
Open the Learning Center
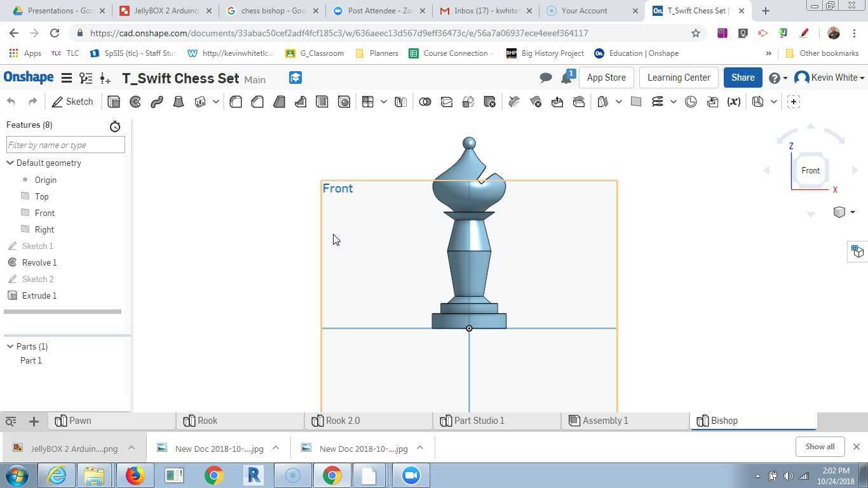678,77
